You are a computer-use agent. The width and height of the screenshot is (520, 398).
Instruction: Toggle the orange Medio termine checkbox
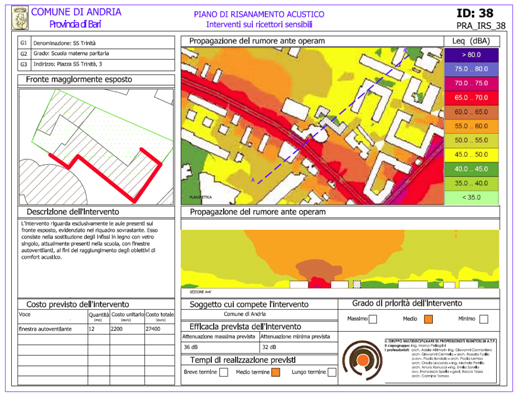click(276, 372)
